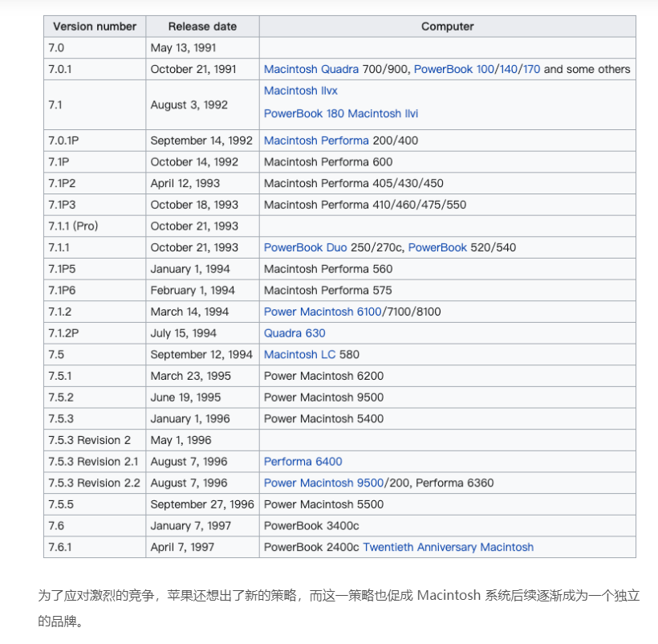Select the version cell 7.1P5
Screen dimensions: 658x644
click(95, 269)
